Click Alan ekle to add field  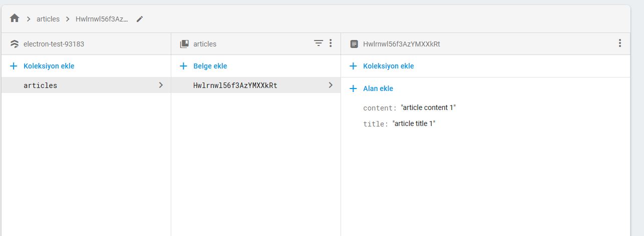pyautogui.click(x=378, y=88)
